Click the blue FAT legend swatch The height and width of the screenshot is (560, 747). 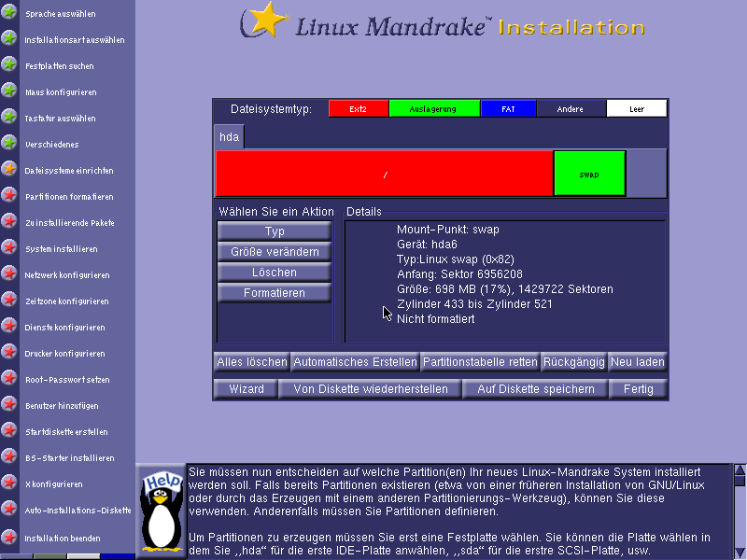click(508, 109)
